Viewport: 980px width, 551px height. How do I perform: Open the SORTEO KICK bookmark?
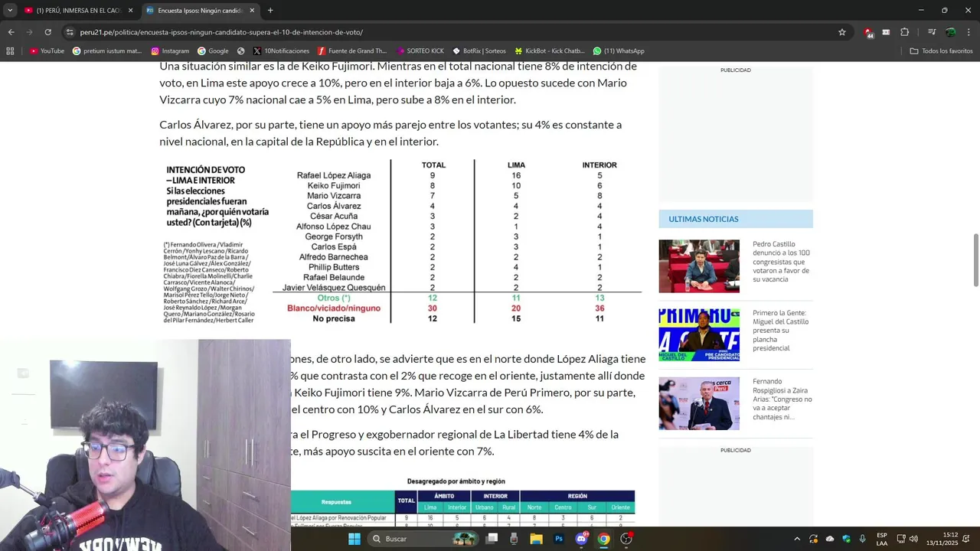(x=420, y=51)
